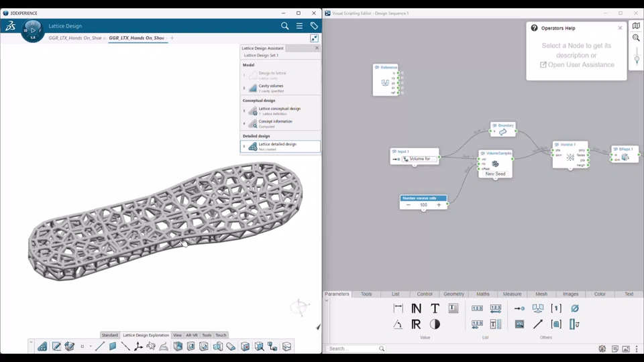
Task: Click the axis system tool icon
Action: click(x=138, y=347)
